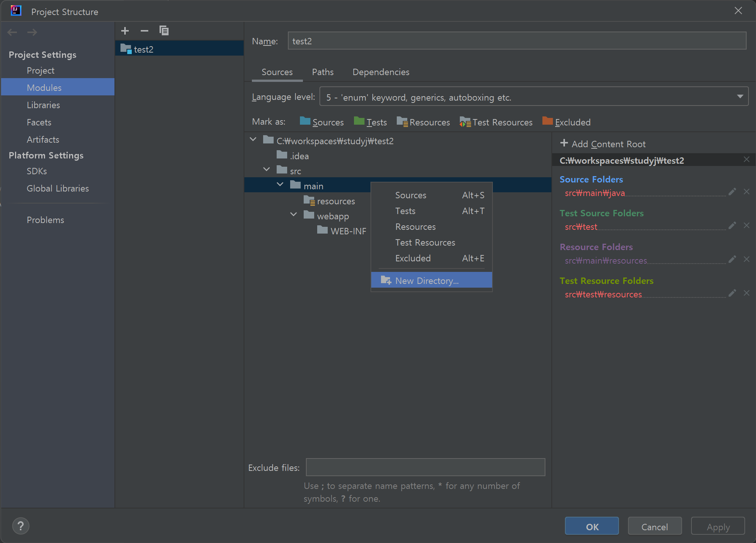Viewport: 756px width, 543px height.
Task: Collapse the src folder tree node
Action: pos(267,169)
